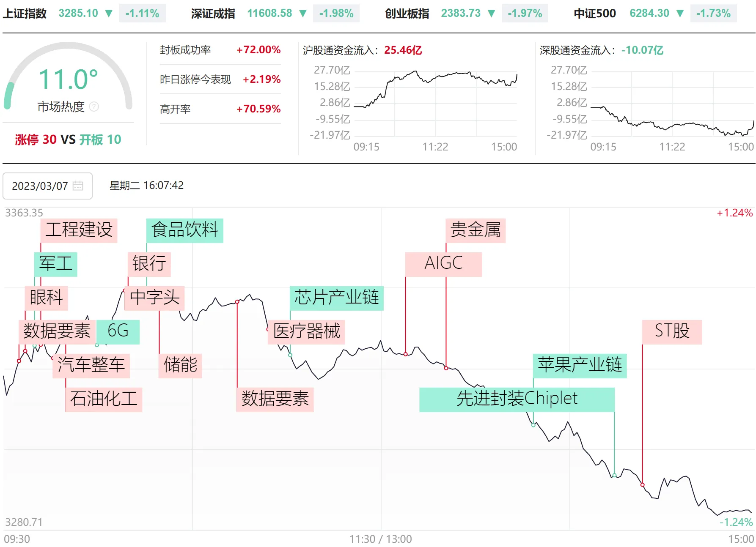The height and width of the screenshot is (547, 756).
Task: Click the 开板 10 count text
Action: click(x=100, y=139)
